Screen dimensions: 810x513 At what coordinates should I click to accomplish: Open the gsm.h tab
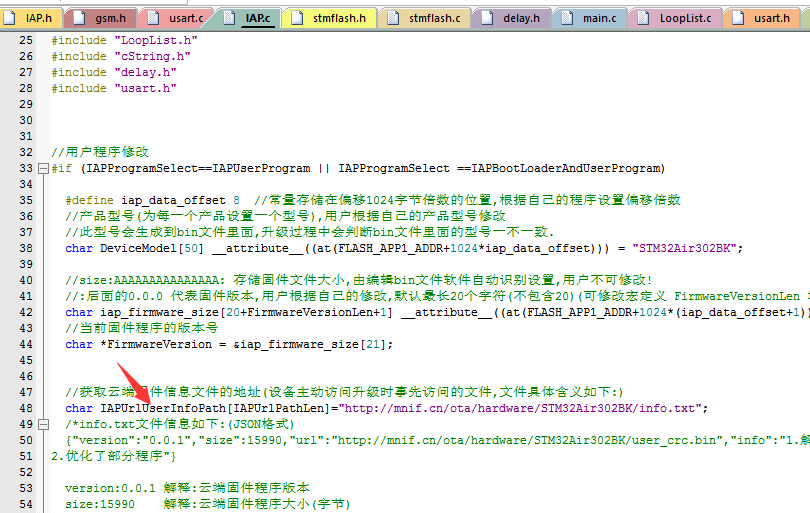pos(102,18)
